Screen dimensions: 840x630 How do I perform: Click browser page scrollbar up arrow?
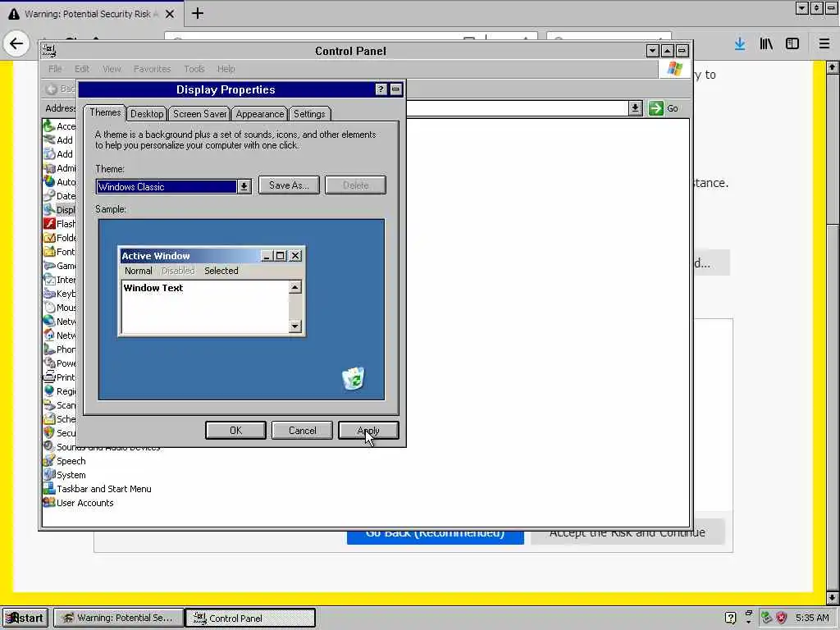point(832,67)
